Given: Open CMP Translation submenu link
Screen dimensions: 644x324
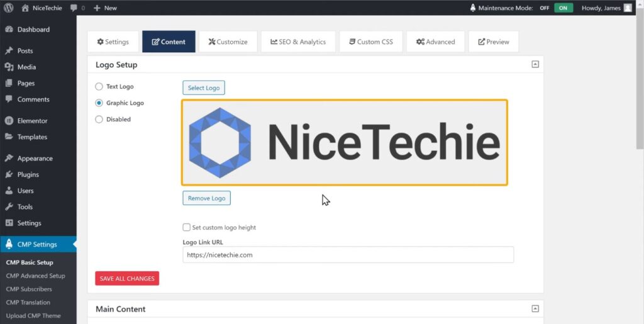Looking at the screenshot, I should tap(28, 302).
